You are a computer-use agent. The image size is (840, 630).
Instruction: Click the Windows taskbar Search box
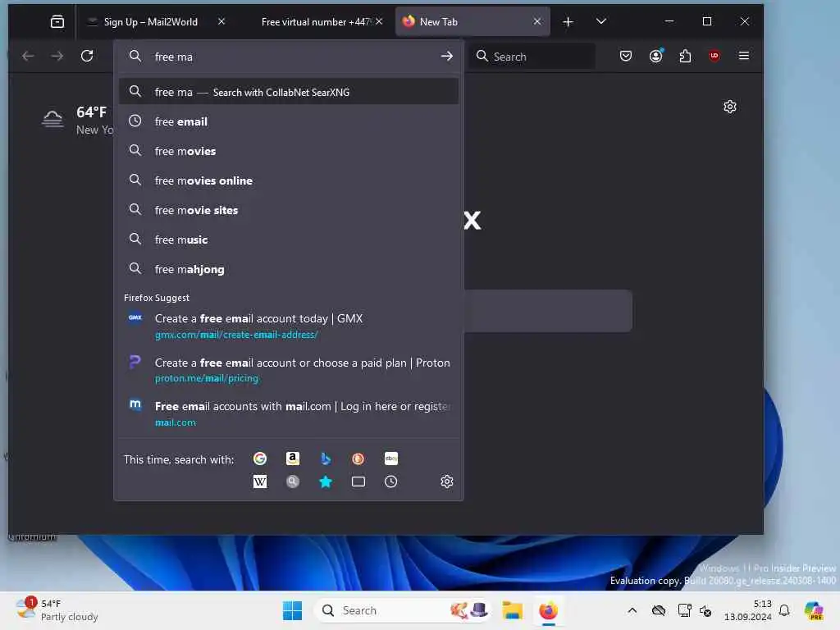click(404, 610)
